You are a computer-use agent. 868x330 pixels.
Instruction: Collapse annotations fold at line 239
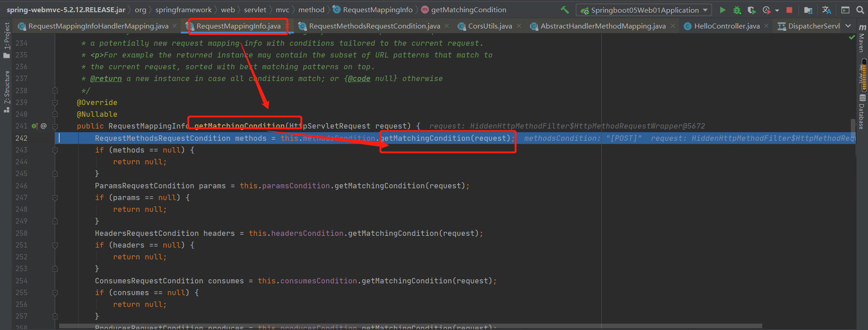[55, 103]
